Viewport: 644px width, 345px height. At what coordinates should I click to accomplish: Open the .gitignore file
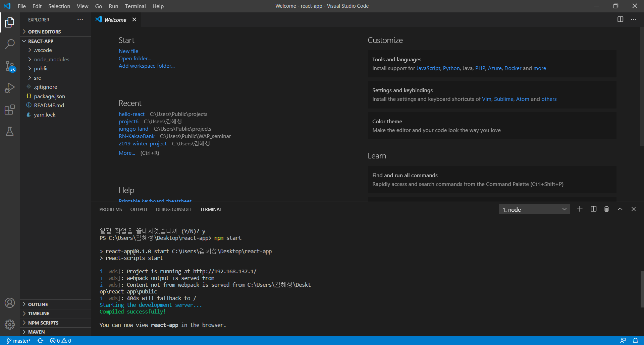coord(55,87)
